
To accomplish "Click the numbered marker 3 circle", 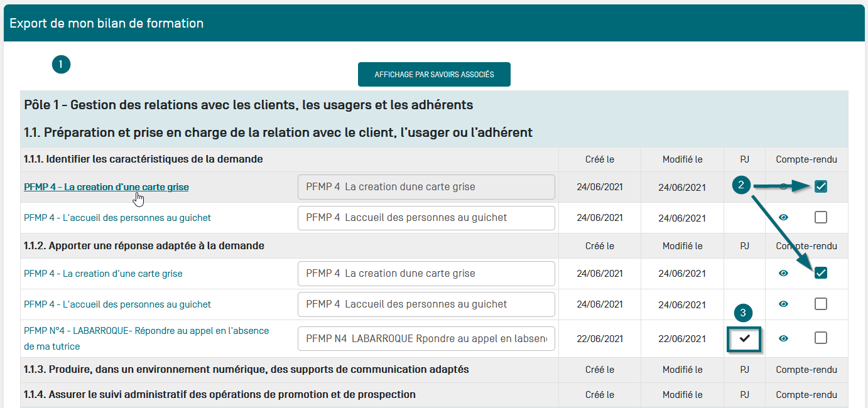I will coord(743,313).
